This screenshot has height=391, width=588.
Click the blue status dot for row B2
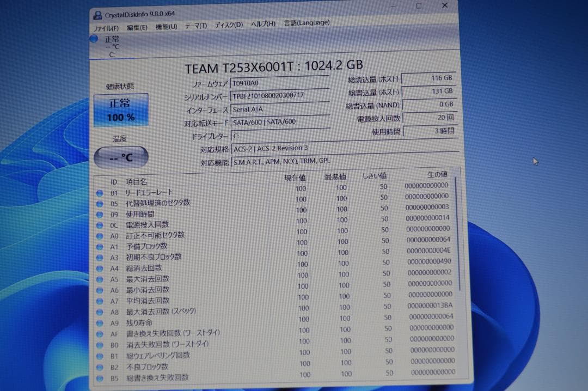(100, 368)
